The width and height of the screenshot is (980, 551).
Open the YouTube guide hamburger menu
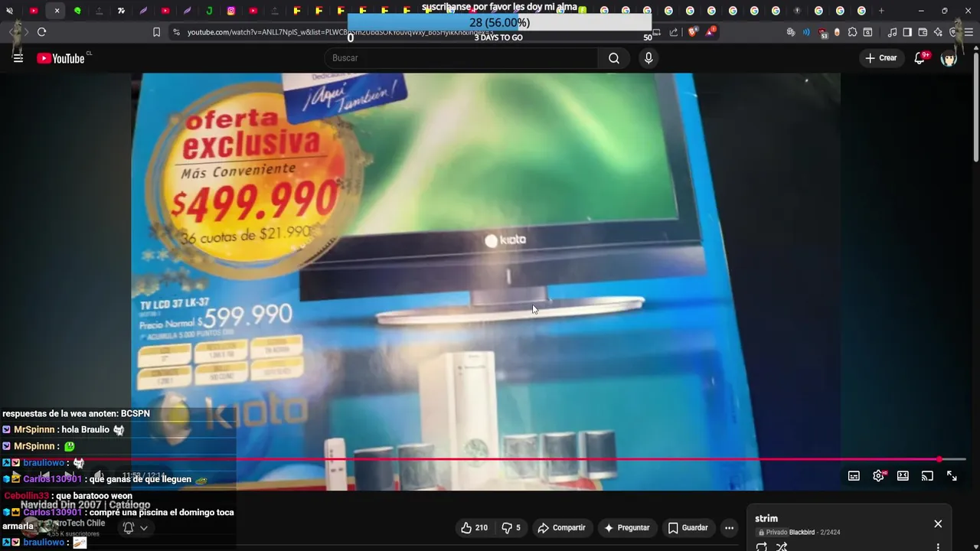click(x=18, y=58)
